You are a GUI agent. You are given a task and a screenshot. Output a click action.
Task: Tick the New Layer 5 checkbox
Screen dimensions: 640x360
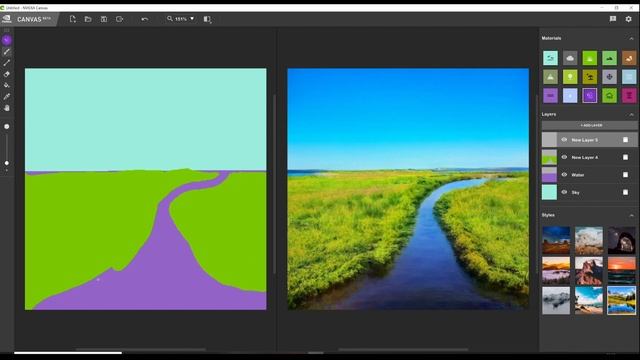tap(625, 140)
